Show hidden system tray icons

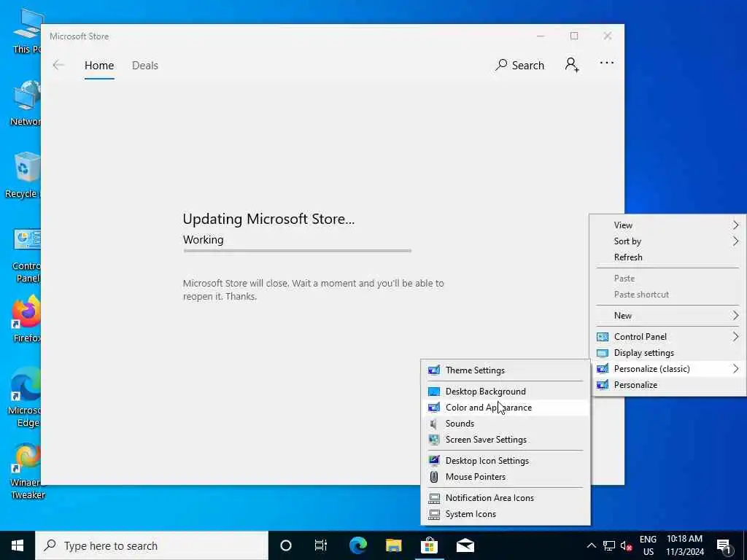coord(591,545)
